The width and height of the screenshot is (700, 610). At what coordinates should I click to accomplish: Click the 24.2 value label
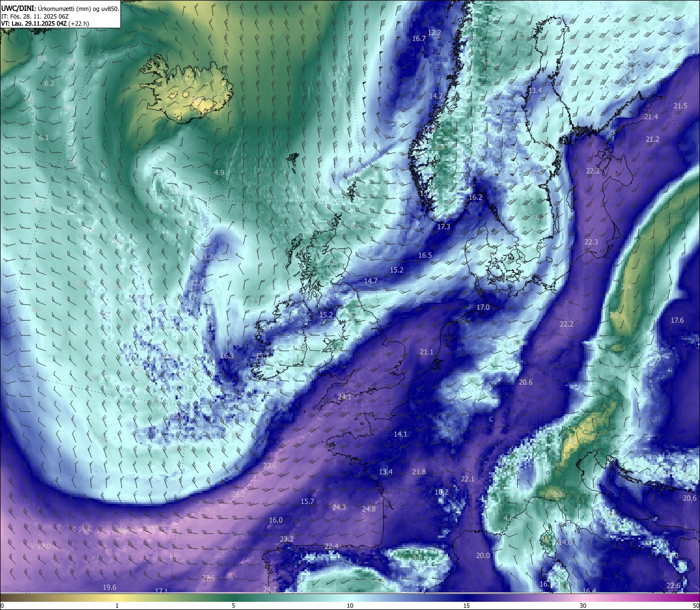[x=270, y=589]
